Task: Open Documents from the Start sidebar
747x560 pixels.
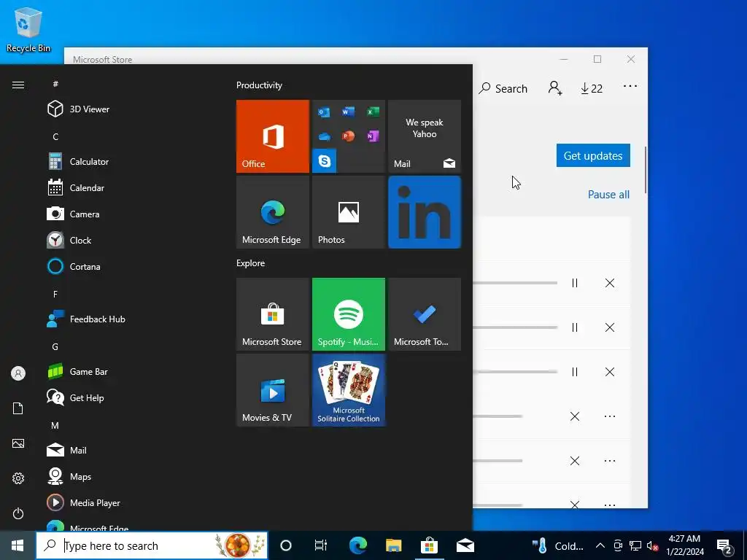Action: pyautogui.click(x=18, y=408)
